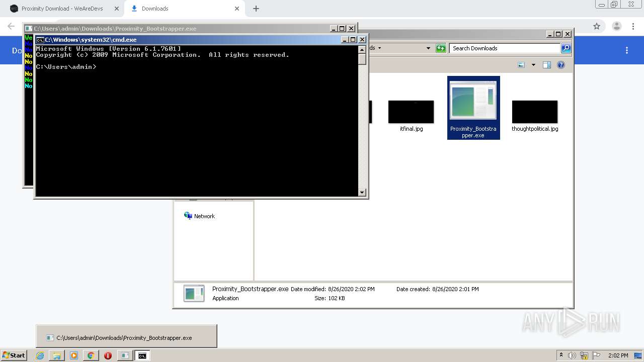Screen dimensions: 644x362
Task: Open Explorer help question mark icon
Action: point(561,65)
